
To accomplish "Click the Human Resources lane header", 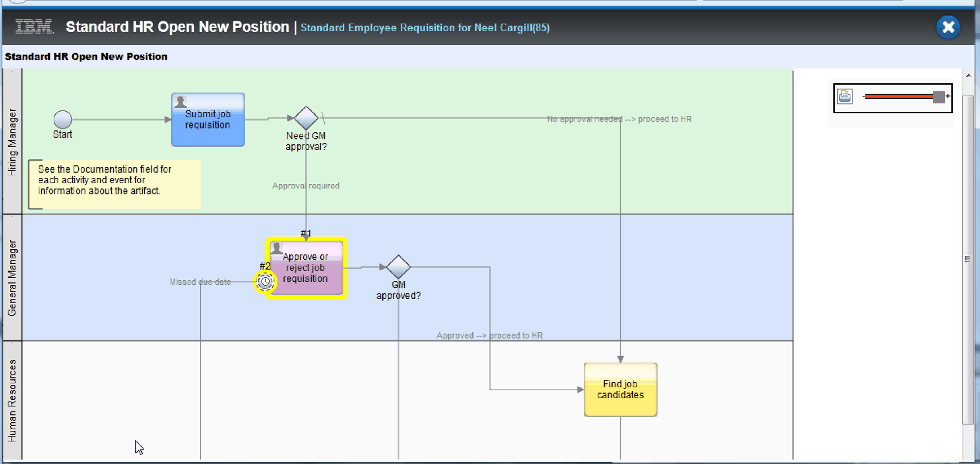I will pos(12,401).
